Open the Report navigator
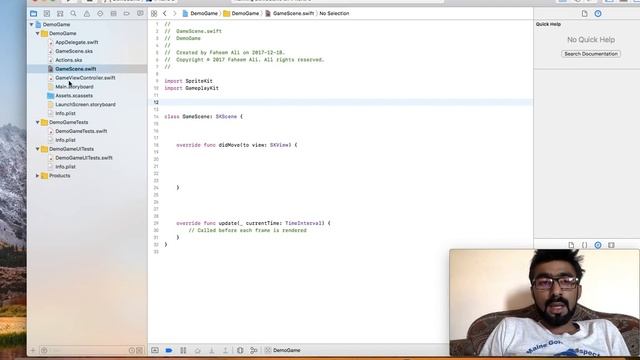Image resolution: width=640 pixels, height=360 pixels. tap(140, 13)
